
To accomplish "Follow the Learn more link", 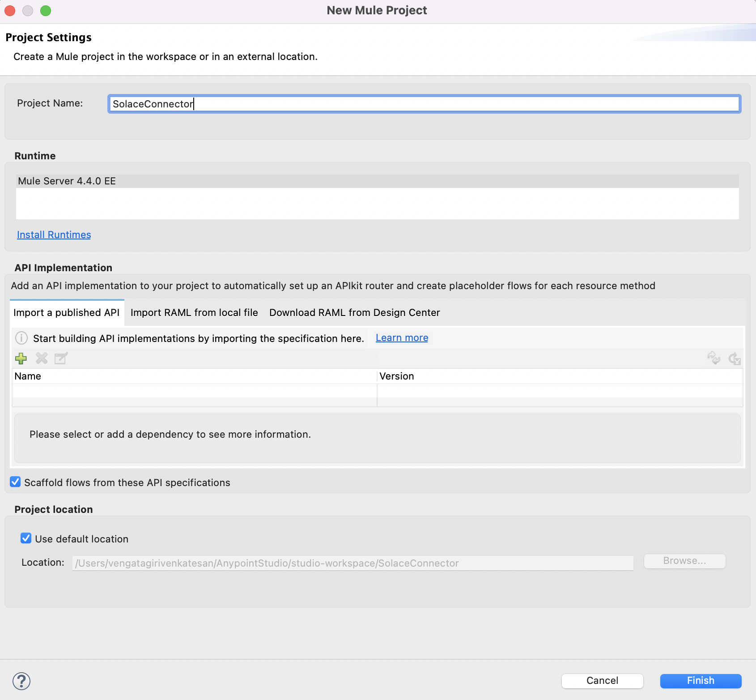I will [x=402, y=338].
